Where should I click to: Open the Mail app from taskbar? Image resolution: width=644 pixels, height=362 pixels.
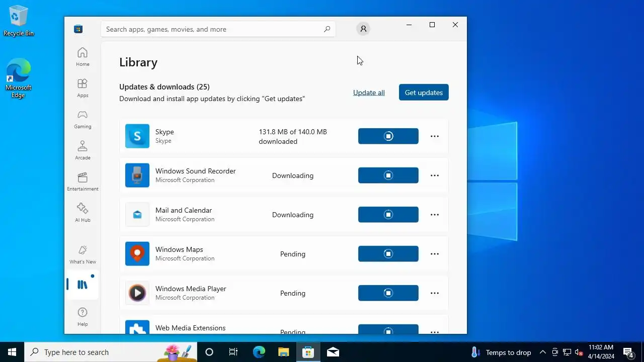tap(333, 352)
